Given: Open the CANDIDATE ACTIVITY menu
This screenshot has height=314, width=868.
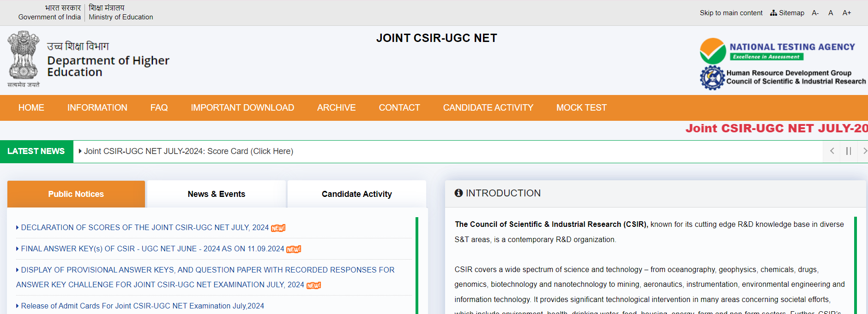Looking at the screenshot, I should tap(488, 107).
